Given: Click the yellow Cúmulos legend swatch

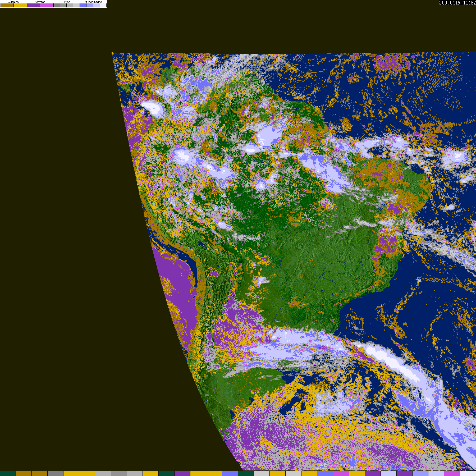Looking at the screenshot, I should click(x=20, y=5).
